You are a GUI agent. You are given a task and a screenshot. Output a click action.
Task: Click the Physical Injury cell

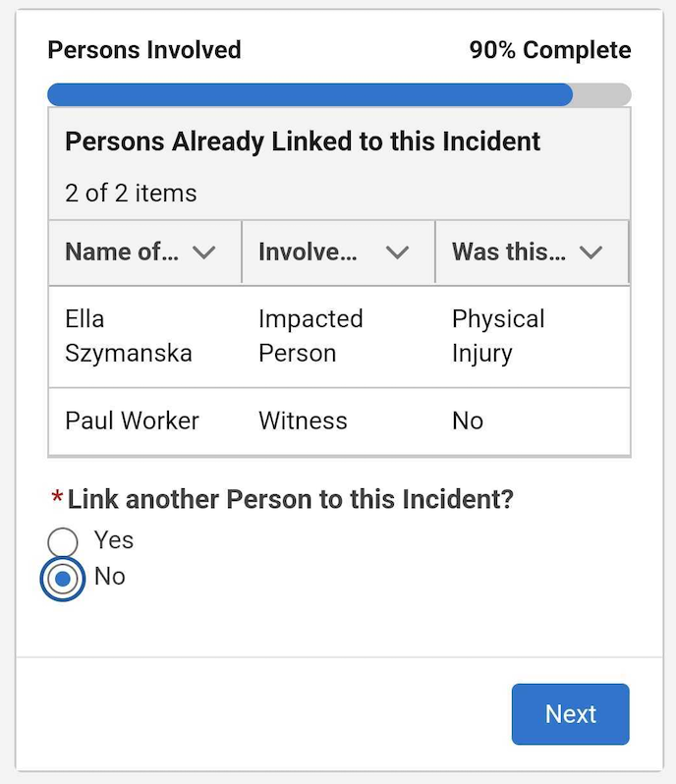[533, 337]
